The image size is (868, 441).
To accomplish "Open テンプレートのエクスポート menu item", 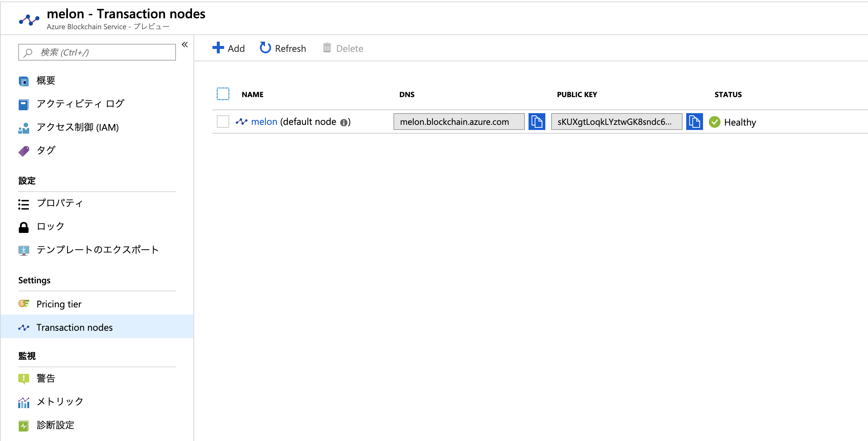I will click(x=97, y=250).
